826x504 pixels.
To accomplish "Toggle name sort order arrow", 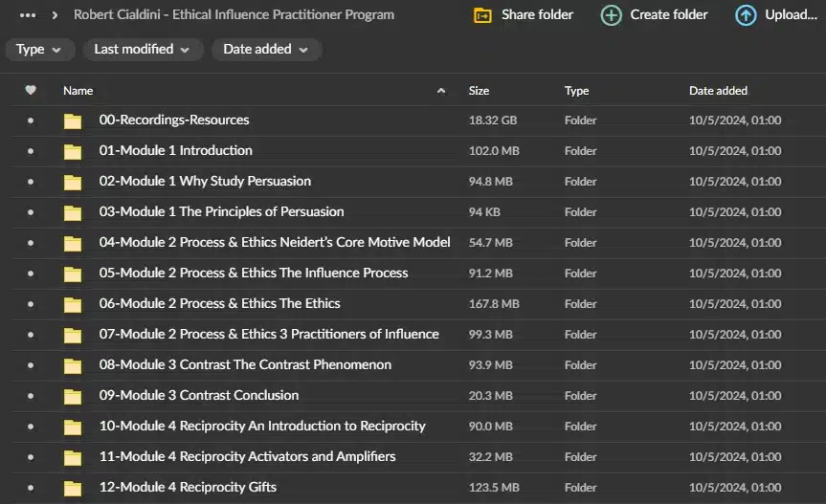I will point(441,91).
